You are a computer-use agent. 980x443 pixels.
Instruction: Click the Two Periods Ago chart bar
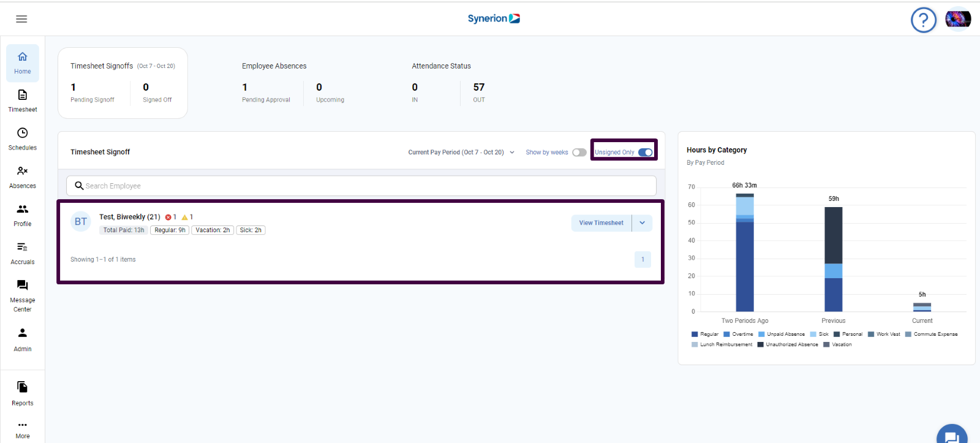coord(745,252)
